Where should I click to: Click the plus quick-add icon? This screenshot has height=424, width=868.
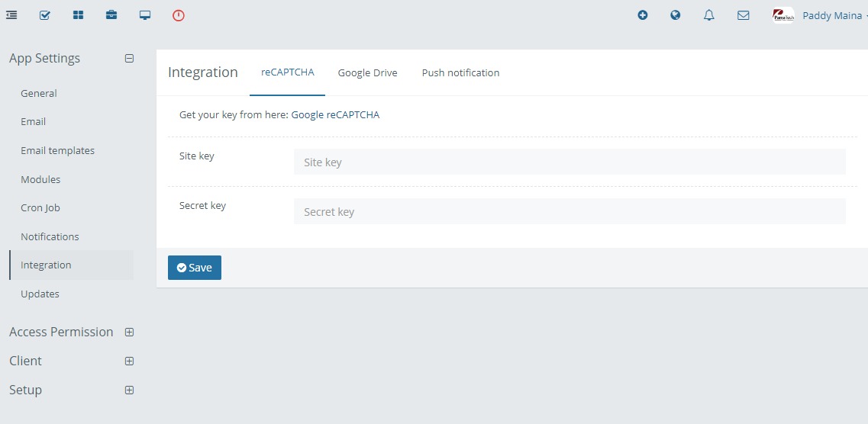pyautogui.click(x=643, y=15)
